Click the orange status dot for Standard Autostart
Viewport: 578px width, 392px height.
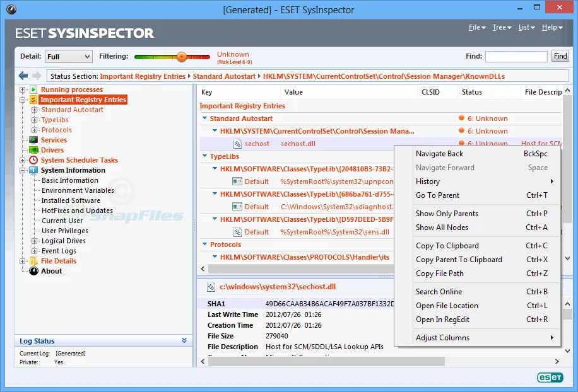(461, 118)
